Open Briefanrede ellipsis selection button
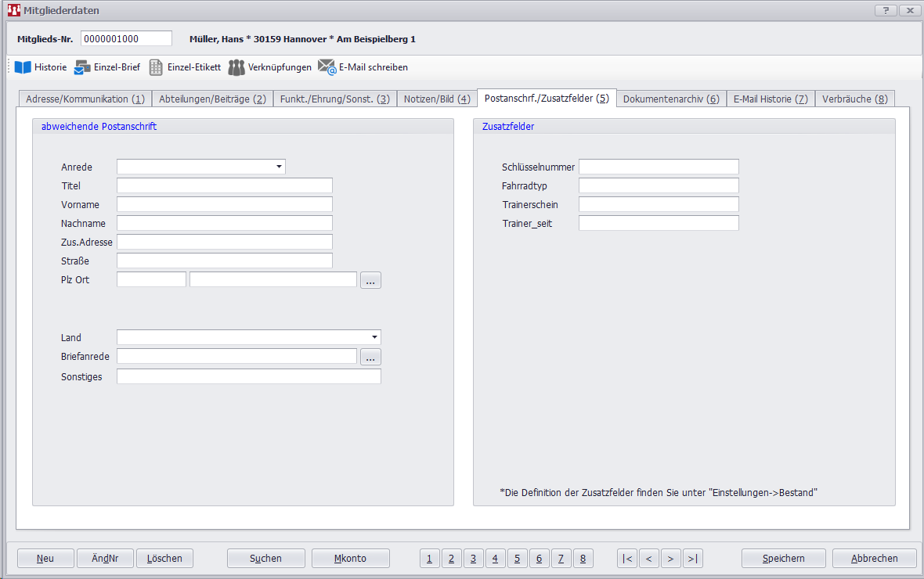The image size is (924, 579). 370,357
